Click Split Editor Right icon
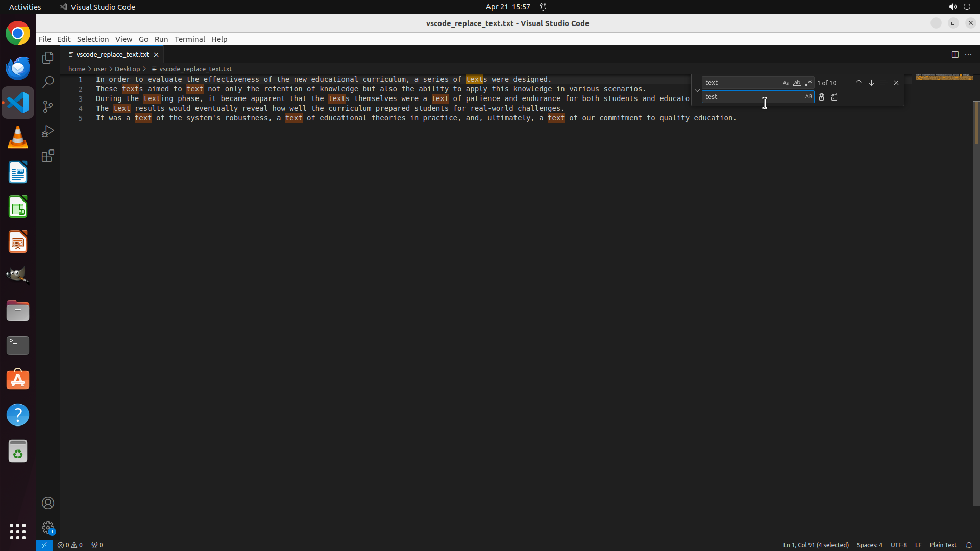980x551 pixels. (x=955, y=55)
